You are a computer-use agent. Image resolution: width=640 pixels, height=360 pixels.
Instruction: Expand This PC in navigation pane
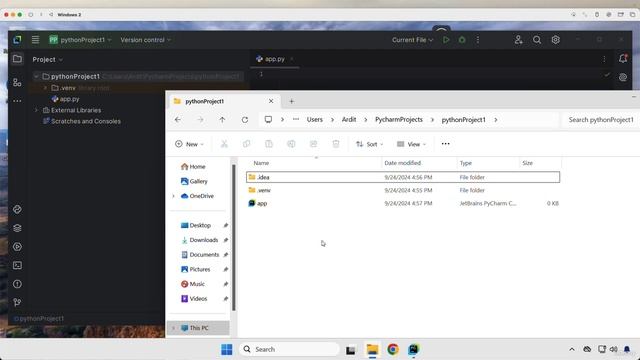(x=173, y=328)
